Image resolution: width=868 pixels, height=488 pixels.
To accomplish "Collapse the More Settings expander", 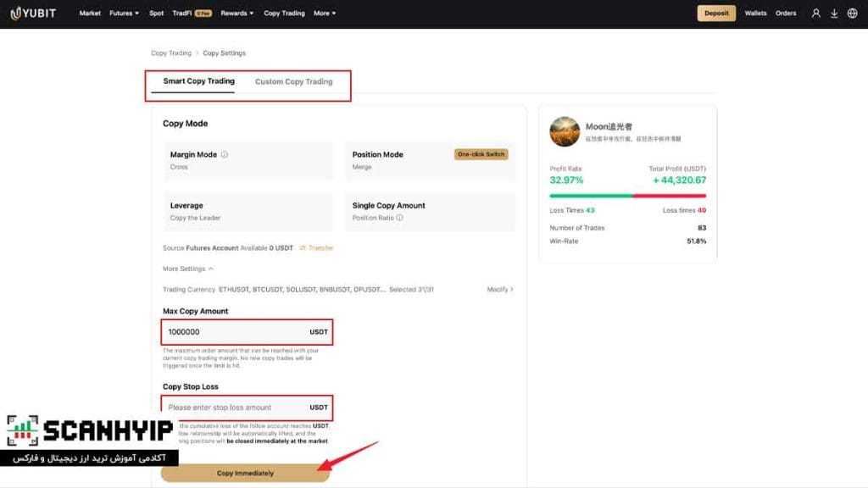I will (x=187, y=269).
